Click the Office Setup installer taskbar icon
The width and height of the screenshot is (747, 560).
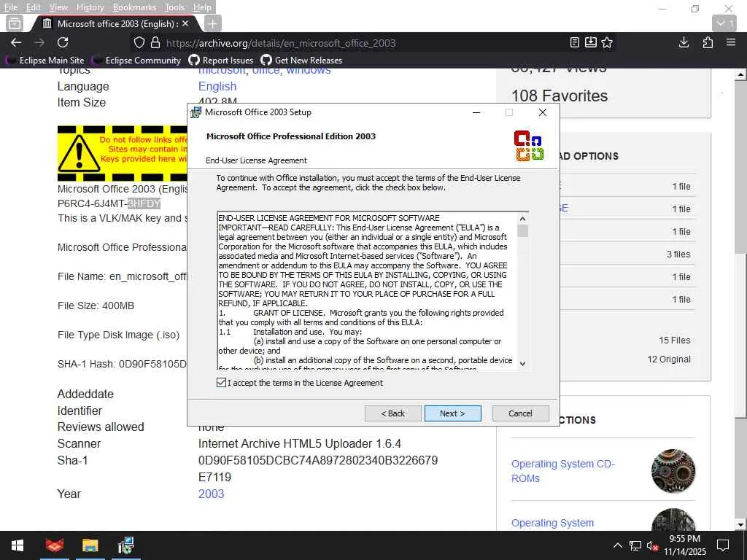point(125,545)
